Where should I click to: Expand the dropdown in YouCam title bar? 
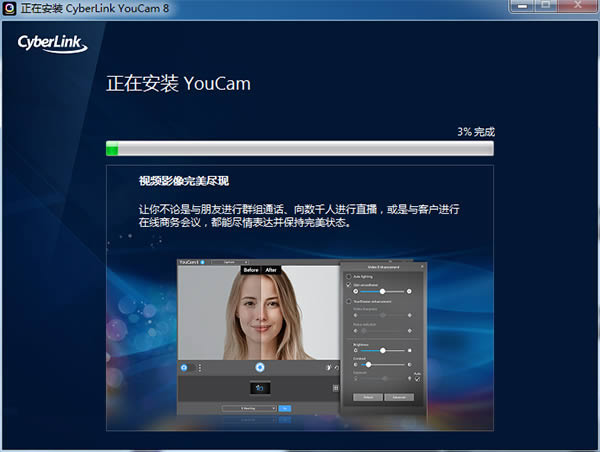coord(230,262)
